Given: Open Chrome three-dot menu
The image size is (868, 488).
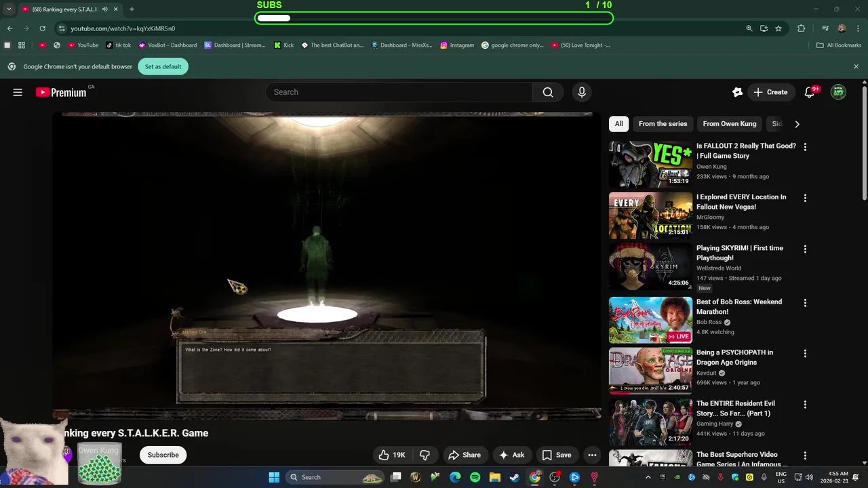Looking at the screenshot, I should coord(857,28).
